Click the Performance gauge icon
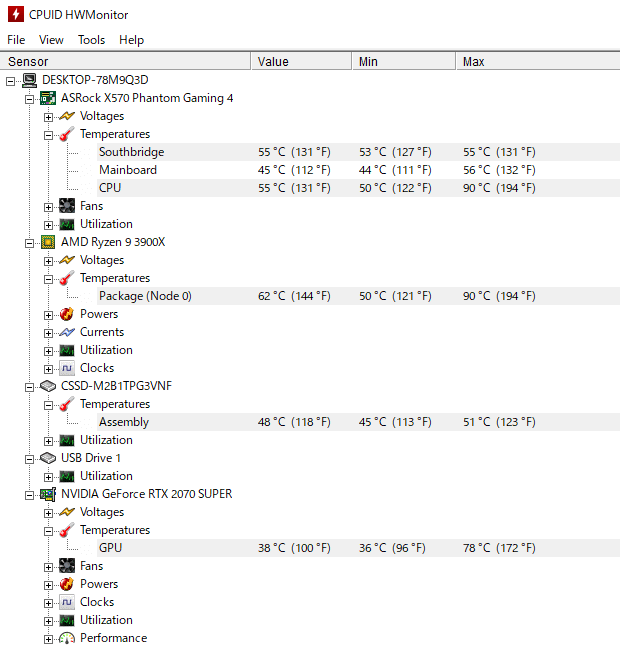The width and height of the screenshot is (620, 651). pyautogui.click(x=67, y=638)
